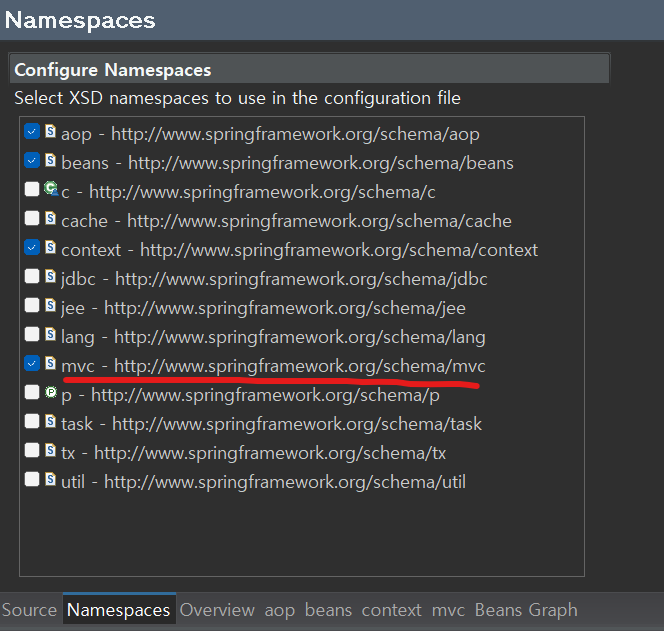Click the mvc schema file icon

(50, 363)
